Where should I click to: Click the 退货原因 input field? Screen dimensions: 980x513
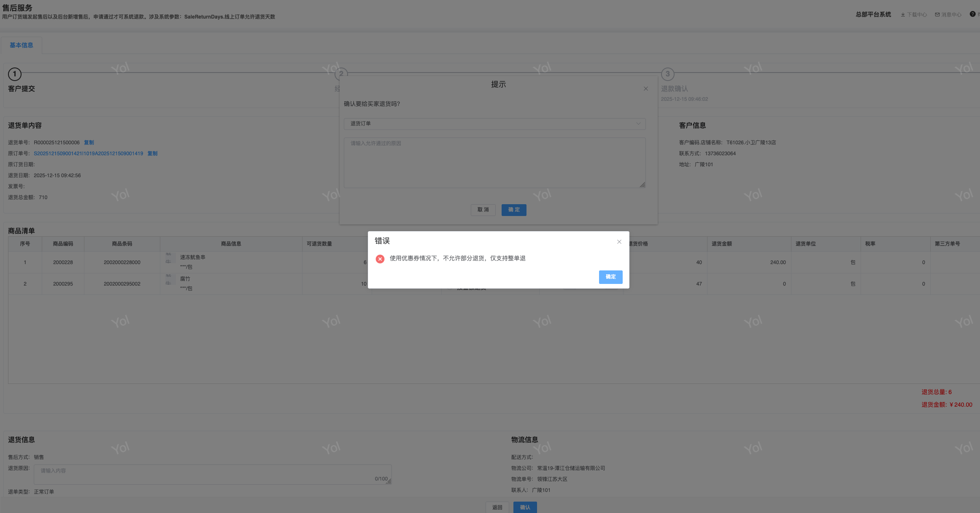pos(212,475)
